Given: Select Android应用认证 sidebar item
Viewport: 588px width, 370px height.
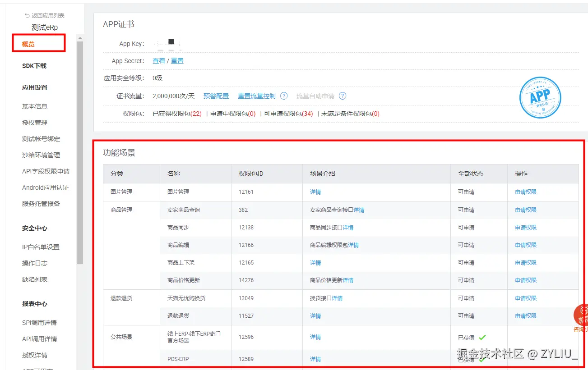Looking at the screenshot, I should tap(46, 187).
